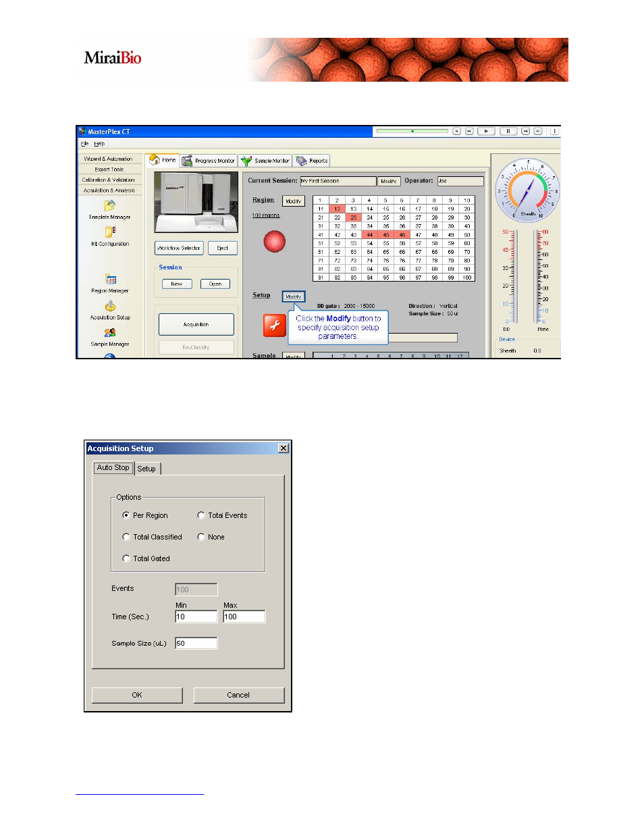Image resolution: width=644 pixels, height=834 pixels.
Task: Switch to Setup tab in Acquisition Setup
Action: click(x=147, y=469)
